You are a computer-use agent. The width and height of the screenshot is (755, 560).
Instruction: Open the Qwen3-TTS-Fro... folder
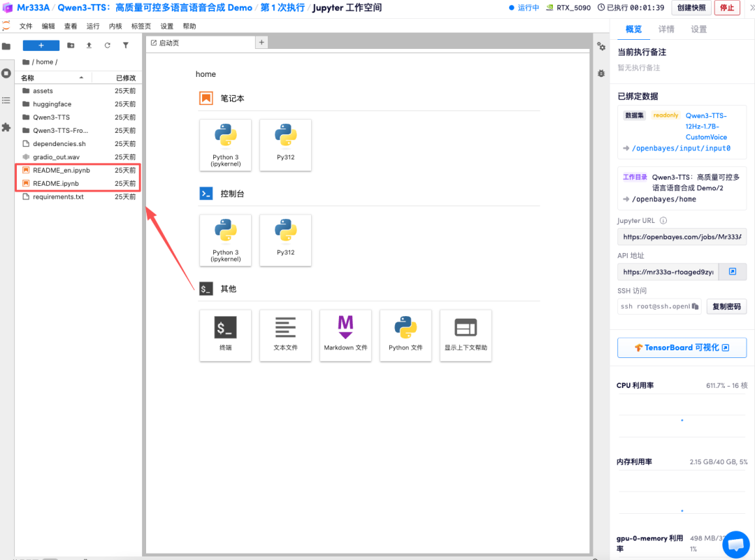click(x=78, y=131)
